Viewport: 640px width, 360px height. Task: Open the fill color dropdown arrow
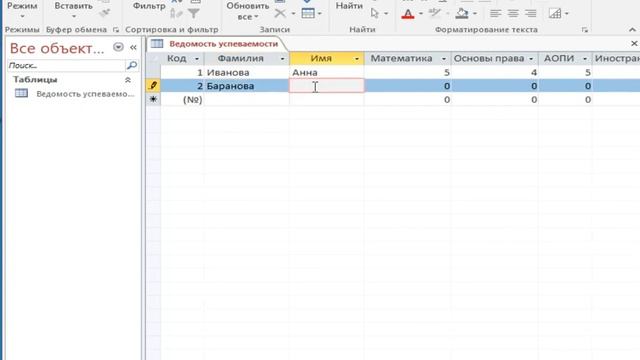(x=475, y=14)
